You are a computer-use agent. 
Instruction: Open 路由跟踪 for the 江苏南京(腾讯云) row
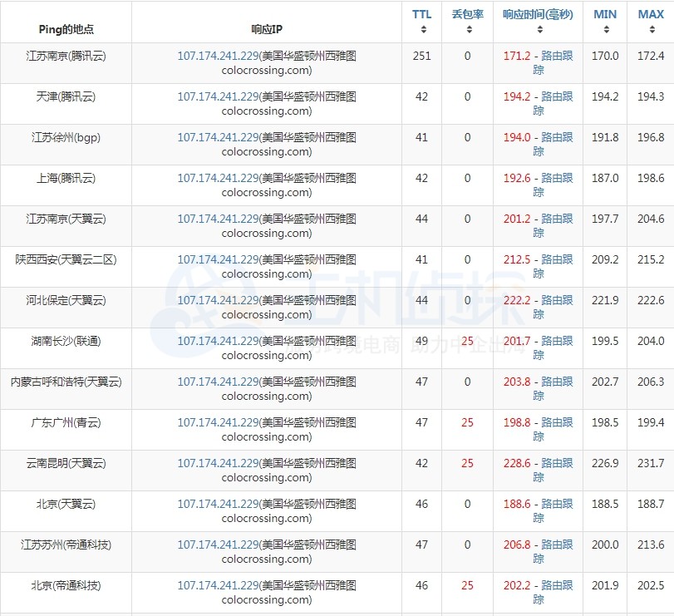[x=556, y=56]
